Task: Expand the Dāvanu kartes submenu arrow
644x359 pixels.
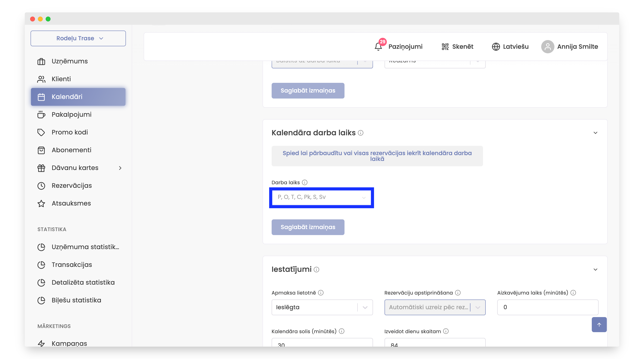Action: pos(120,168)
